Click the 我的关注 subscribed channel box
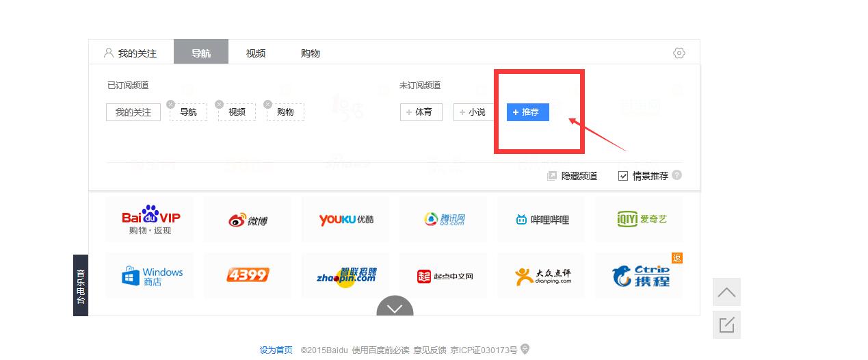 coord(133,112)
